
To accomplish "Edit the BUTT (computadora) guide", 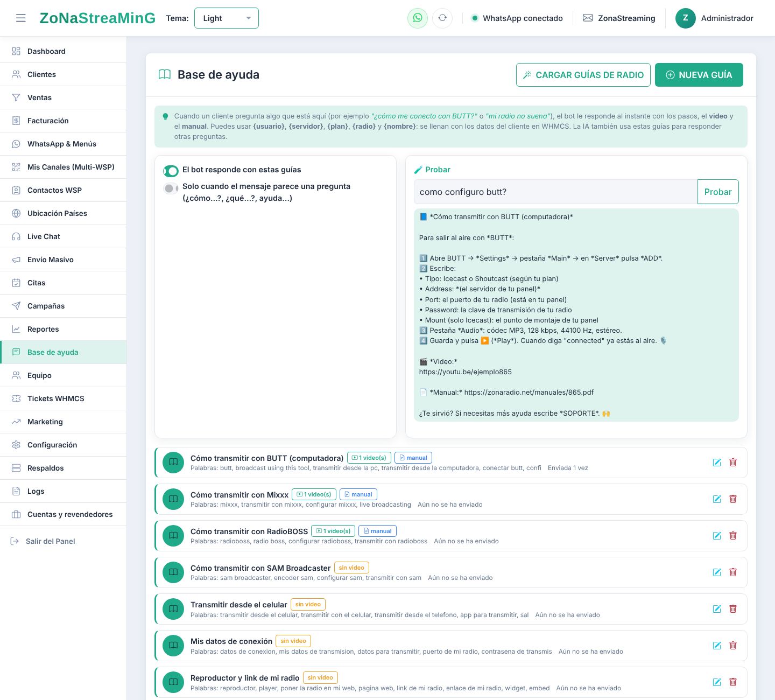I will point(717,463).
